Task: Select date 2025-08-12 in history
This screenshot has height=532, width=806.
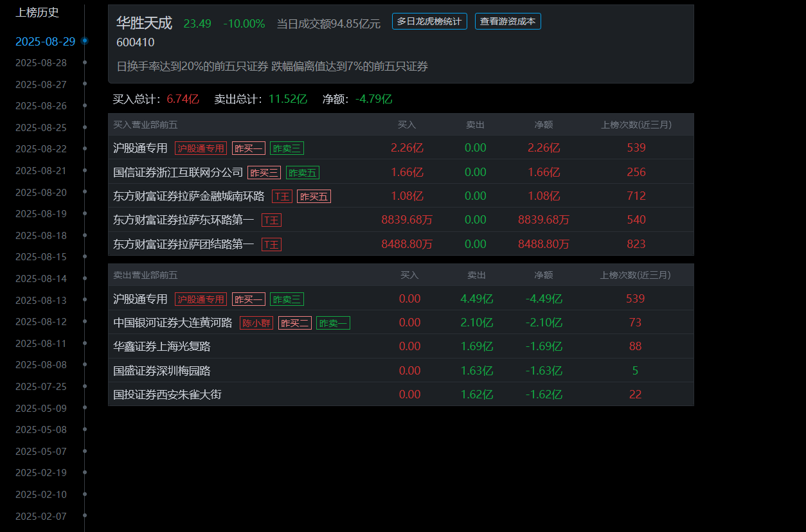Action: [x=41, y=322]
